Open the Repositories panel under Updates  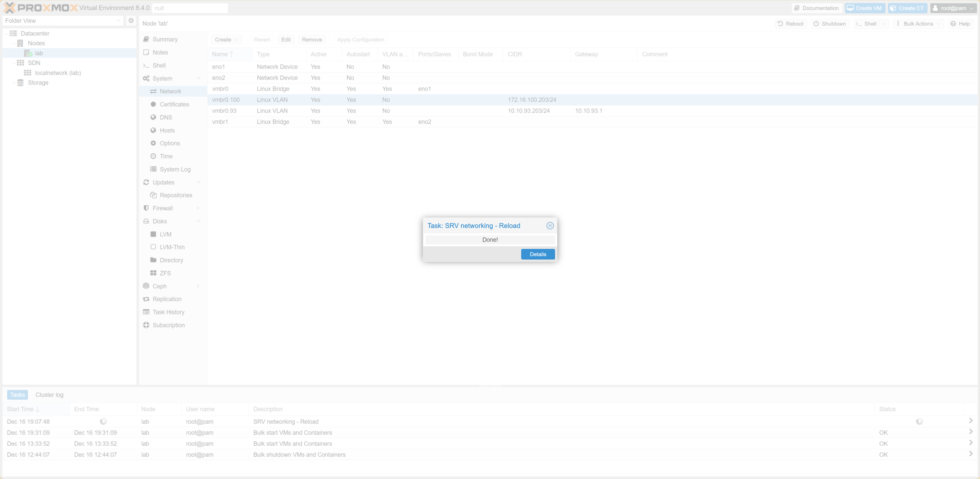176,195
